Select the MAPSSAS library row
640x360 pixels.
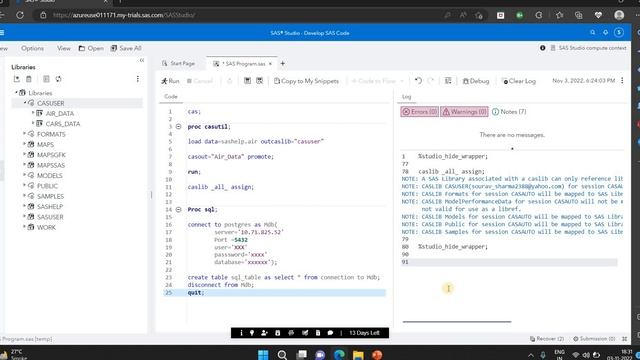click(x=51, y=165)
